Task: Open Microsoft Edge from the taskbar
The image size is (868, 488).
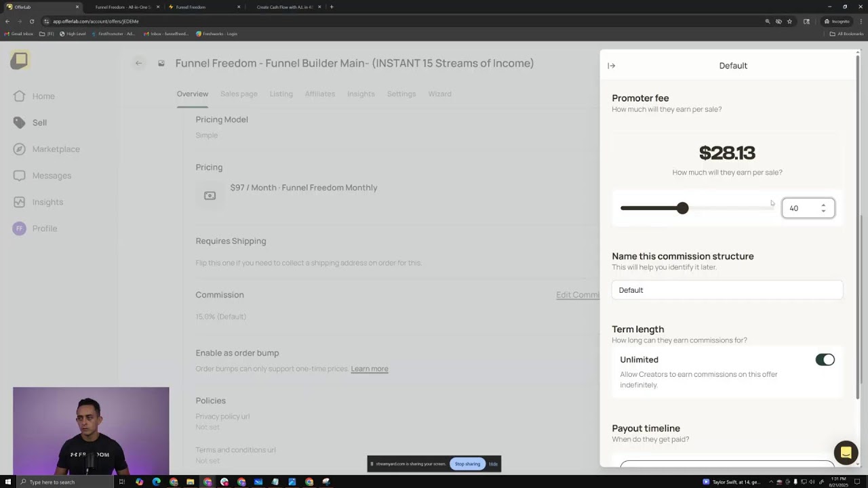Action: [157, 482]
